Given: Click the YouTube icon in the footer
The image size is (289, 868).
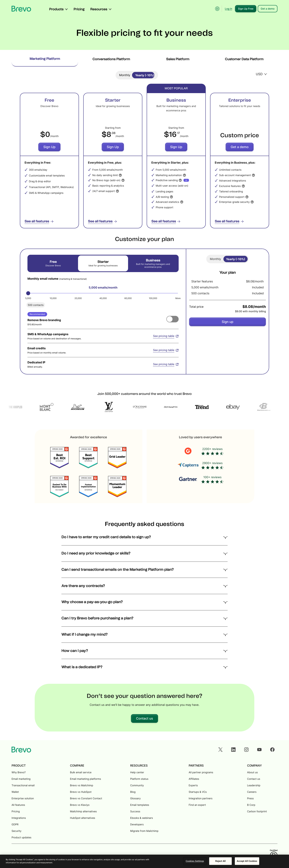Looking at the screenshot, I should coord(259,749).
